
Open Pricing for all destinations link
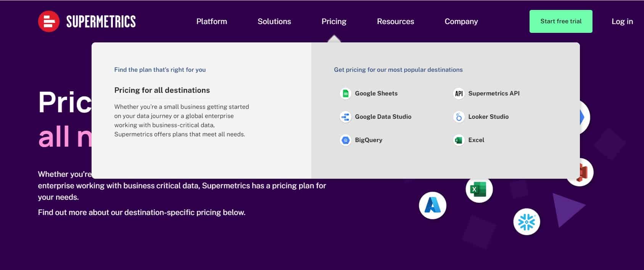click(x=162, y=90)
